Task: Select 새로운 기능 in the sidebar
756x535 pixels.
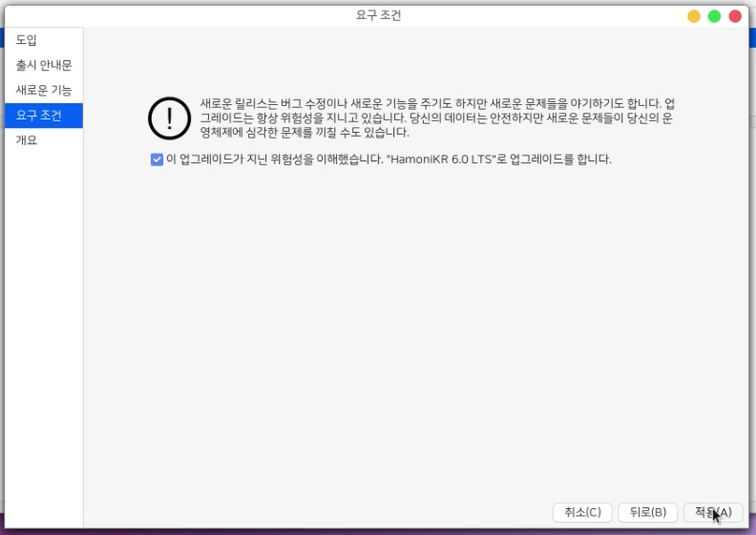Action: click(44, 90)
